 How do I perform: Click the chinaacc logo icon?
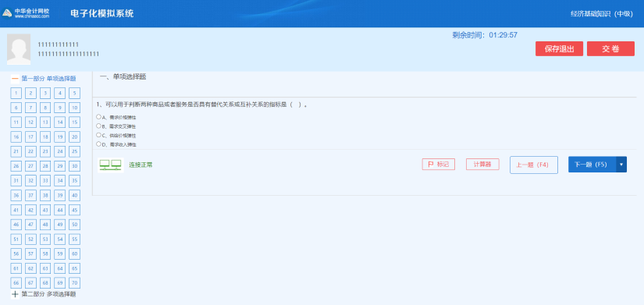7,13
